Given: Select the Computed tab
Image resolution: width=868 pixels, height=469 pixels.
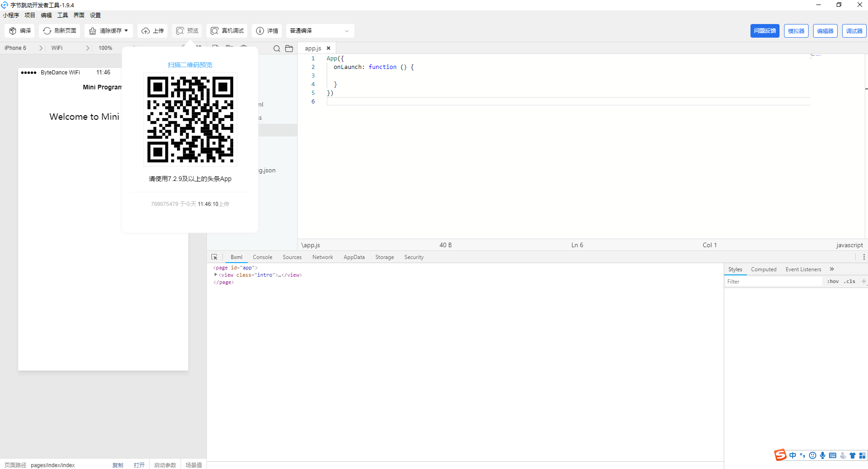Looking at the screenshot, I should click(764, 269).
